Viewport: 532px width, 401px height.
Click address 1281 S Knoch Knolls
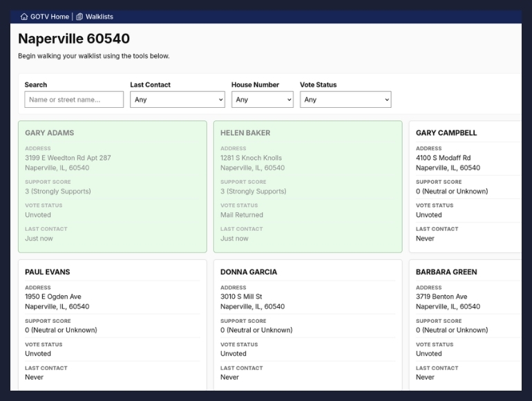[x=251, y=158]
